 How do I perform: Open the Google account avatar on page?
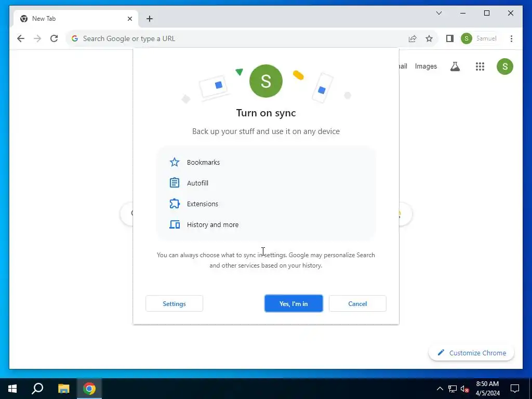(x=505, y=66)
